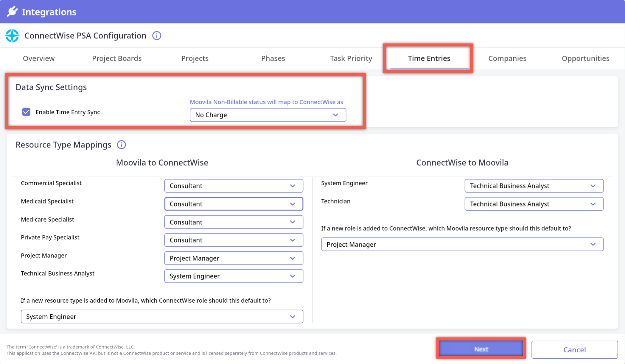This screenshot has height=364, width=625.
Task: Expand Technical Business Analyst mapping dropdown
Action: coord(234,276)
